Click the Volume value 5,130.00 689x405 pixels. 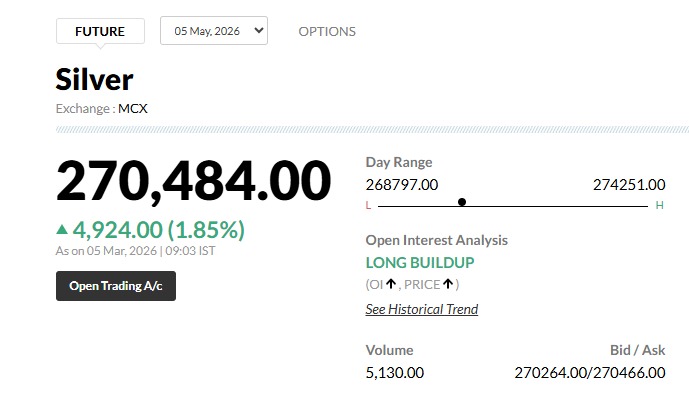coord(395,372)
